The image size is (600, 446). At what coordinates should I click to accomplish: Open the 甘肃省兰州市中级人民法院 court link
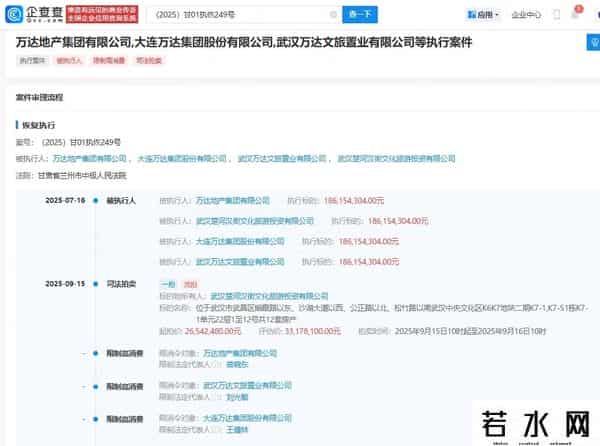[81, 173]
